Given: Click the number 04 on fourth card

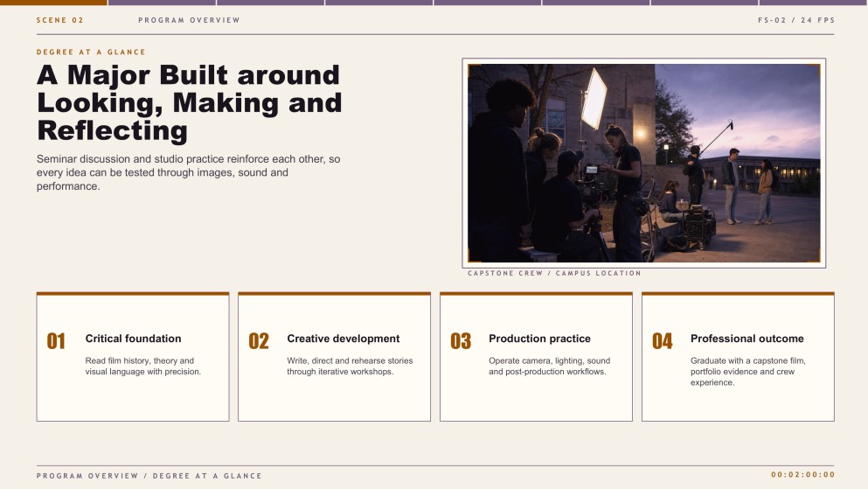Looking at the screenshot, I should pyautogui.click(x=662, y=341).
